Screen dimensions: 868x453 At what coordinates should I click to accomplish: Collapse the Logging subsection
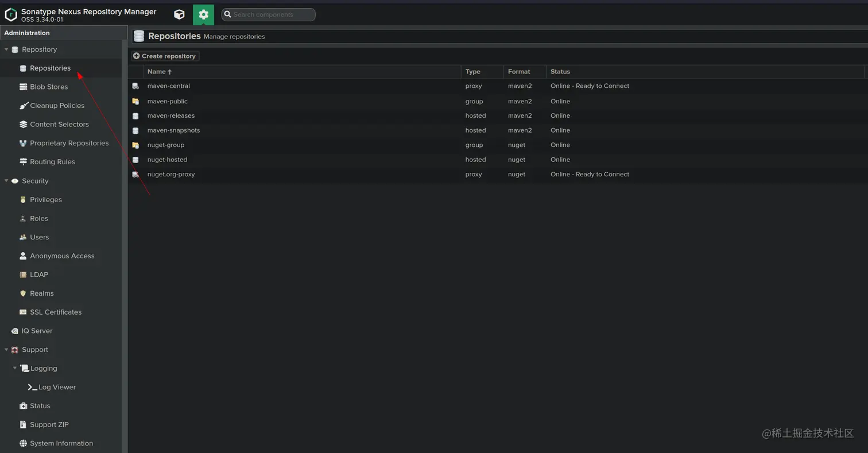click(x=15, y=368)
